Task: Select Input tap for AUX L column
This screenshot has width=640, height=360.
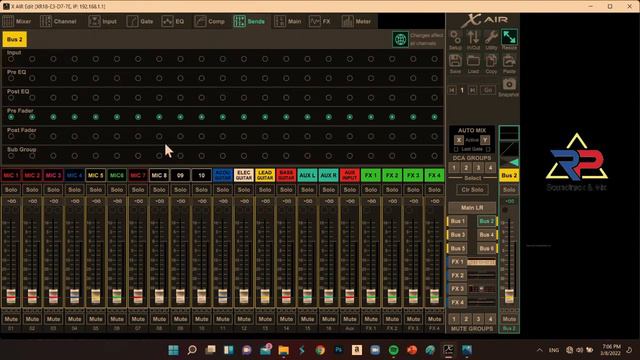Action: pyautogui.click(x=307, y=59)
